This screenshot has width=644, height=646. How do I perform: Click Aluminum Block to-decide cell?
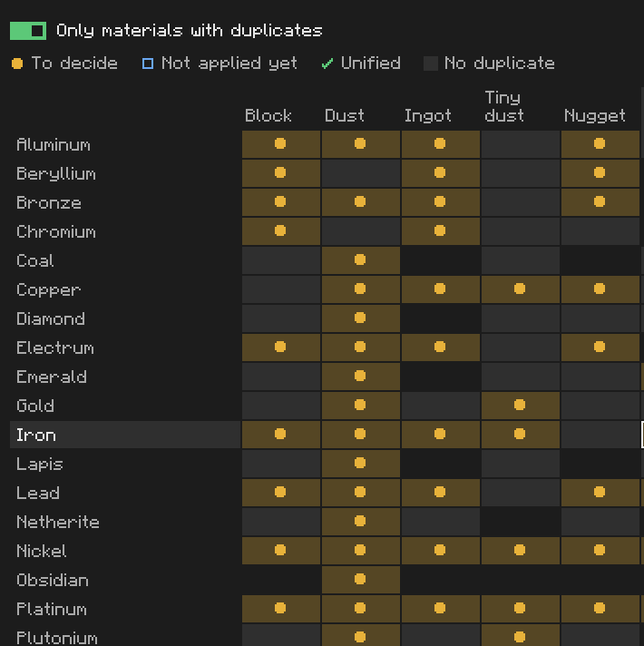coord(281,143)
